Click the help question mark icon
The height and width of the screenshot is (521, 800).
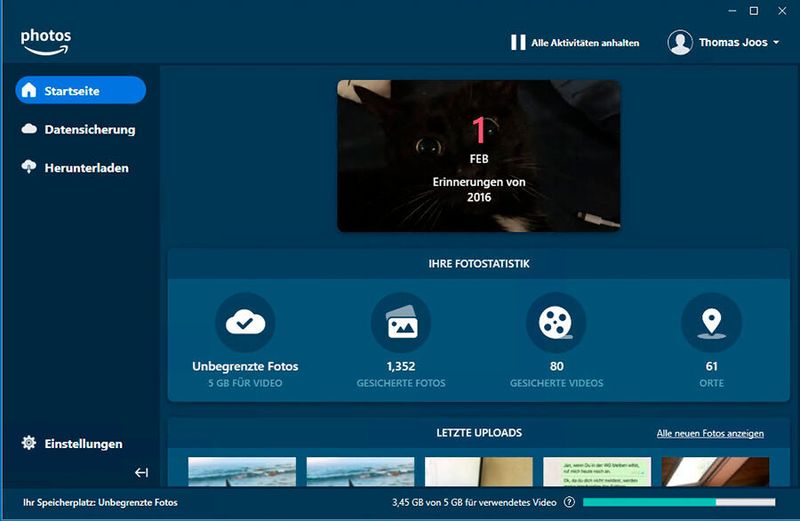tap(569, 502)
